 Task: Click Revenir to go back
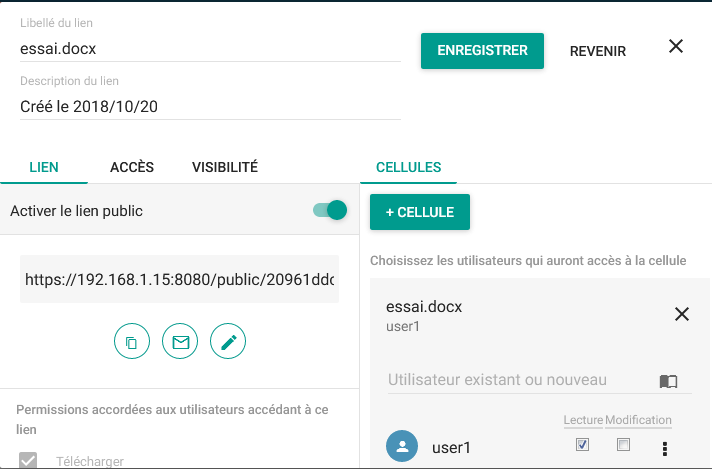[x=597, y=51]
